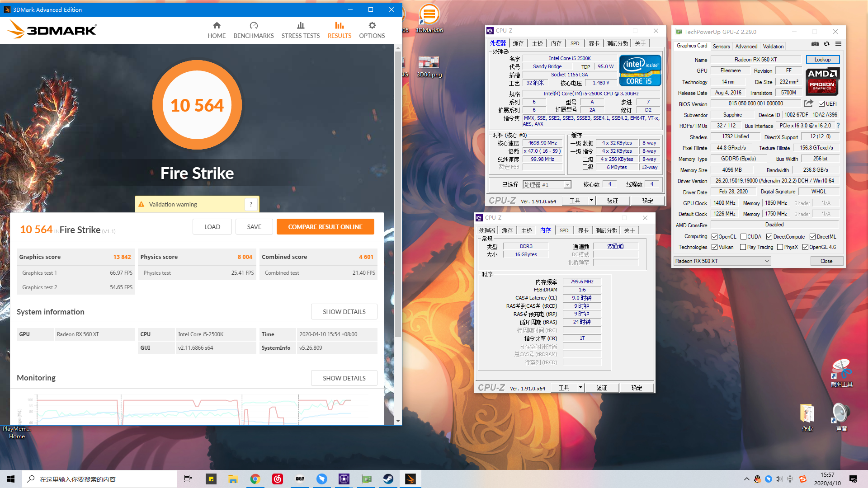This screenshot has height=488, width=868.
Task: Toggle the OpenGL 4.6 checkbox
Action: click(x=805, y=247)
